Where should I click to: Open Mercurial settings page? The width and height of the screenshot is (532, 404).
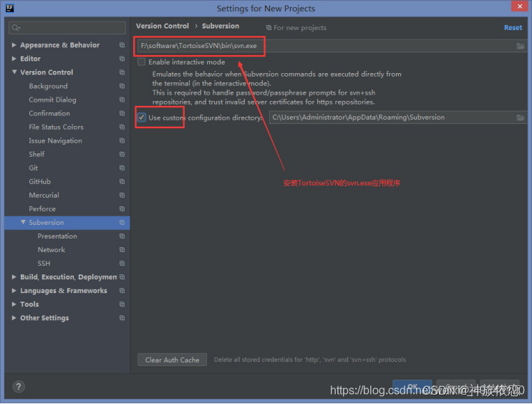(x=44, y=196)
